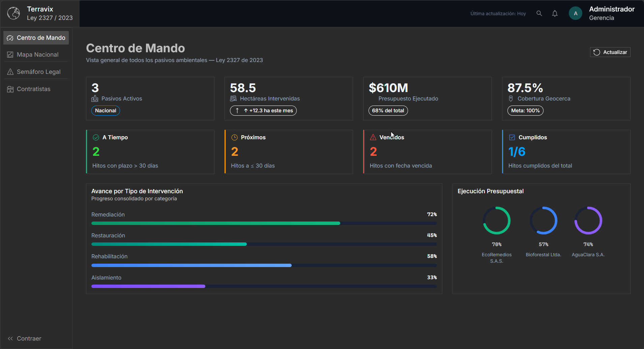The height and width of the screenshot is (349, 644).
Task: Click the Nacional badge
Action: point(106,111)
